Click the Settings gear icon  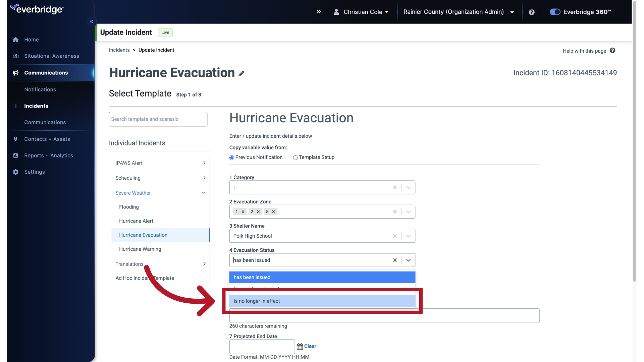tap(15, 172)
